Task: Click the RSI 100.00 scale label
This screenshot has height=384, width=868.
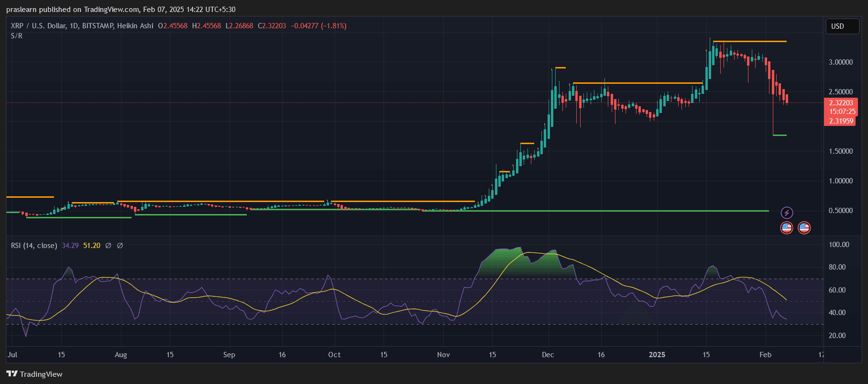Action: pyautogui.click(x=839, y=245)
